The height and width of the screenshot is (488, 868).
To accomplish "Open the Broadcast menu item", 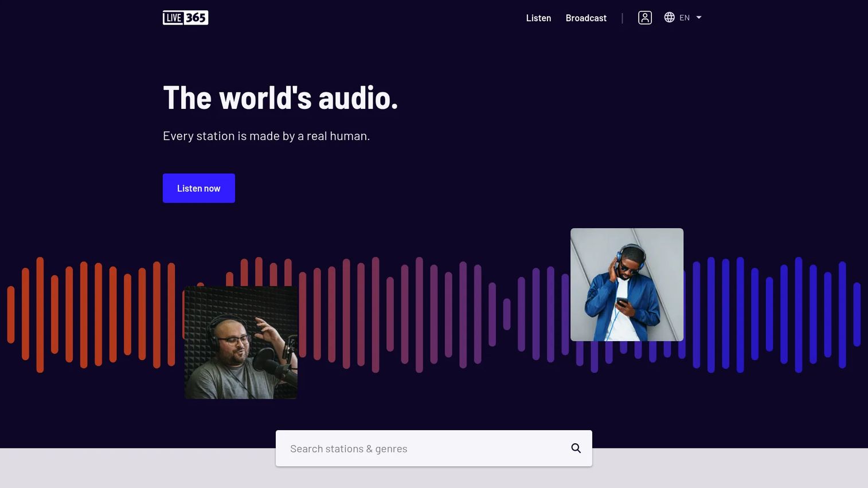I will (586, 18).
